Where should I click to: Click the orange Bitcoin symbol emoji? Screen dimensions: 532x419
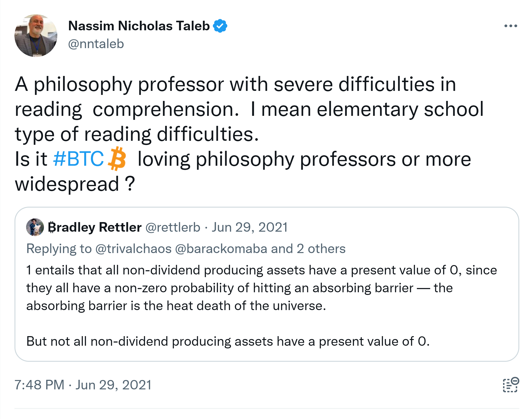pyautogui.click(x=117, y=158)
